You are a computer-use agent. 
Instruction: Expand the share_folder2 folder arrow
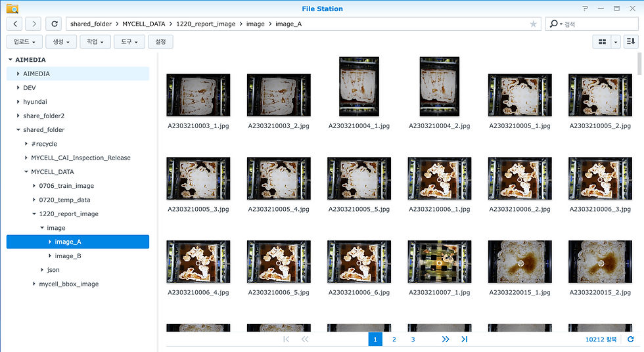[18, 116]
